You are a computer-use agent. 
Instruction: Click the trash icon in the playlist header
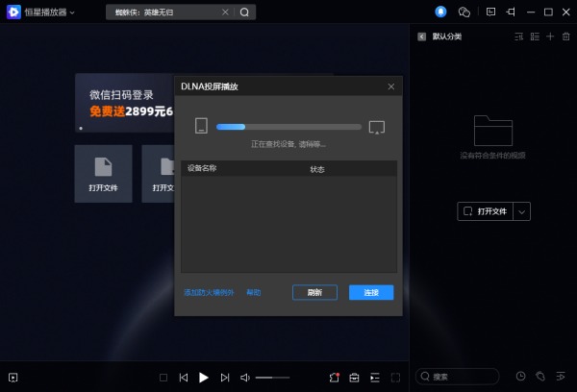(566, 37)
